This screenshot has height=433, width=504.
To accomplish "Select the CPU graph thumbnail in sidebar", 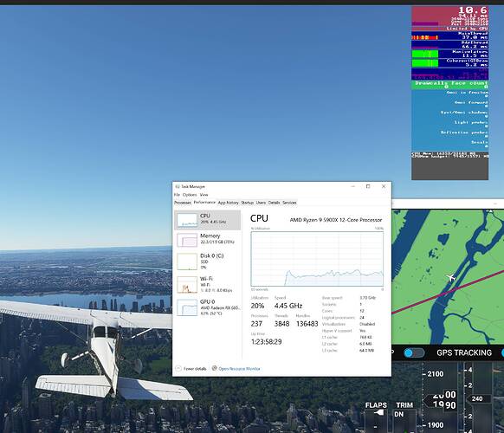I will 187,220.
